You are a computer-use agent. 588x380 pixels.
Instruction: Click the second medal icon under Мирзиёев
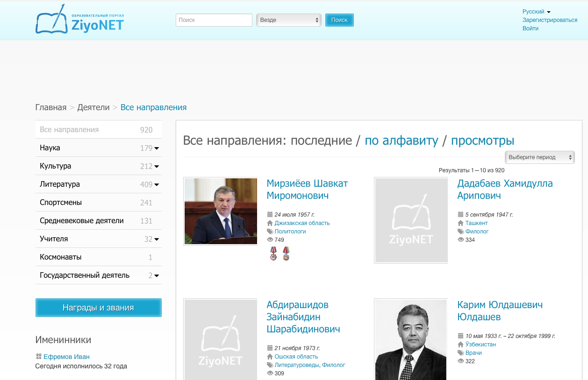click(286, 253)
